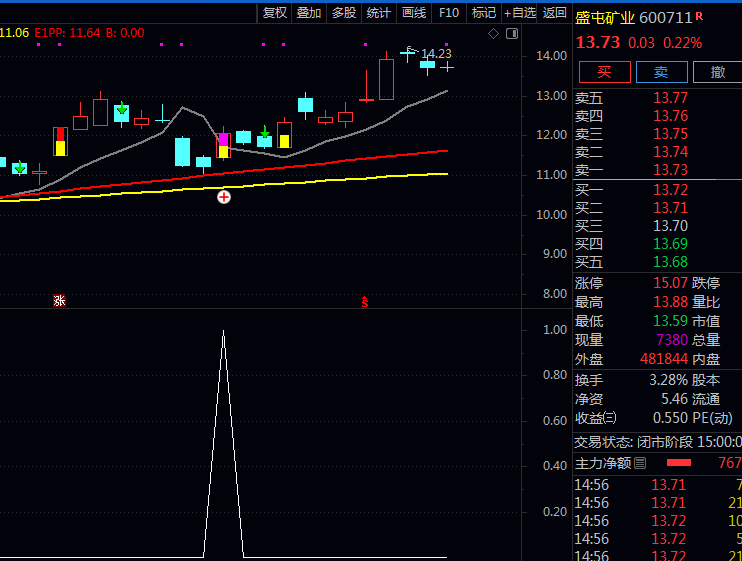Click the stock code 600711
The width and height of the screenshot is (742, 561).
click(x=666, y=18)
